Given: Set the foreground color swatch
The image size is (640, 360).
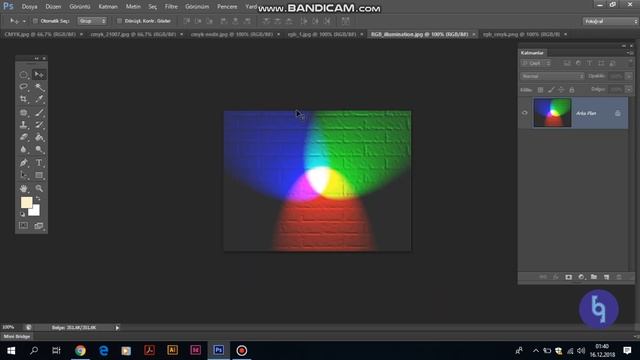Looking at the screenshot, I should (x=26, y=202).
